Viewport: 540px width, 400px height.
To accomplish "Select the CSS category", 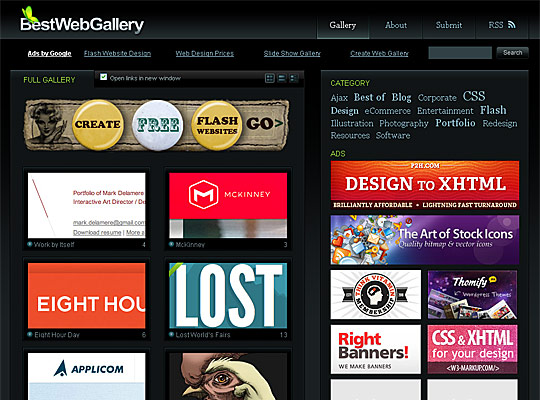I will [x=474, y=96].
